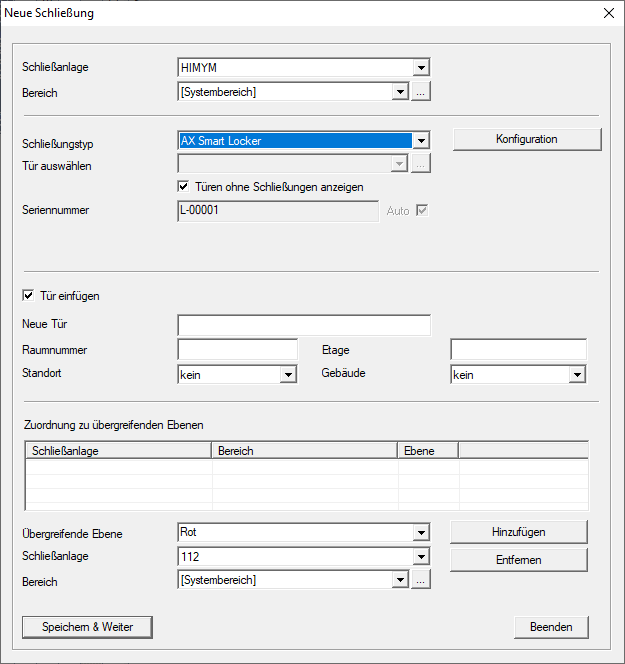
Task: Toggle 'Türen ohne Schließungen anzeigen' checkbox
Action: tap(184, 186)
